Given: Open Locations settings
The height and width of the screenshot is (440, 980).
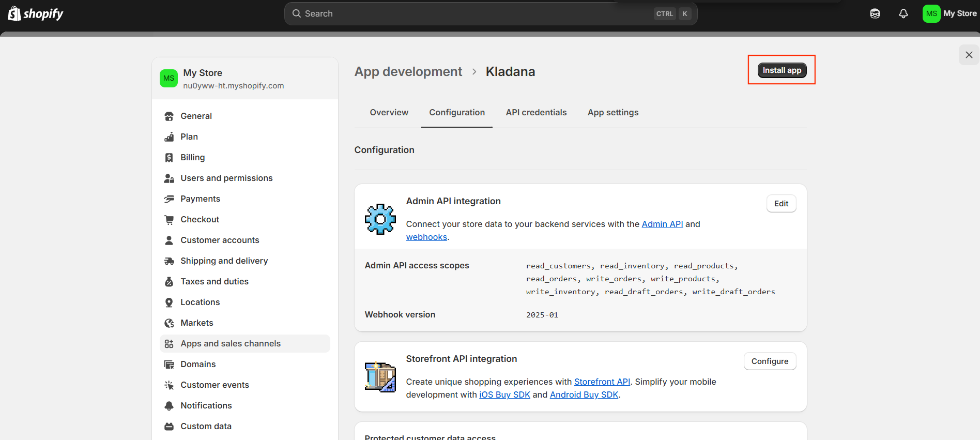Looking at the screenshot, I should (x=245, y=302).
